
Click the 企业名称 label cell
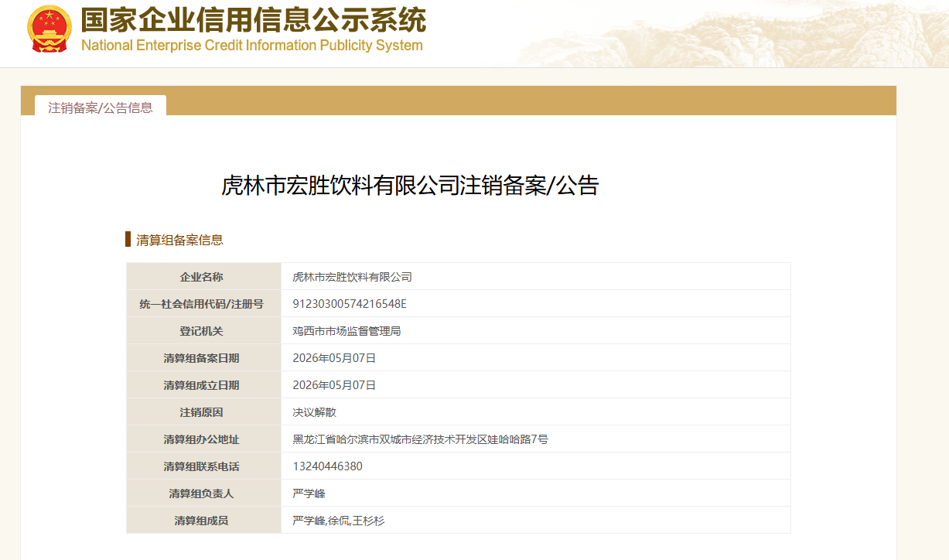point(204,277)
